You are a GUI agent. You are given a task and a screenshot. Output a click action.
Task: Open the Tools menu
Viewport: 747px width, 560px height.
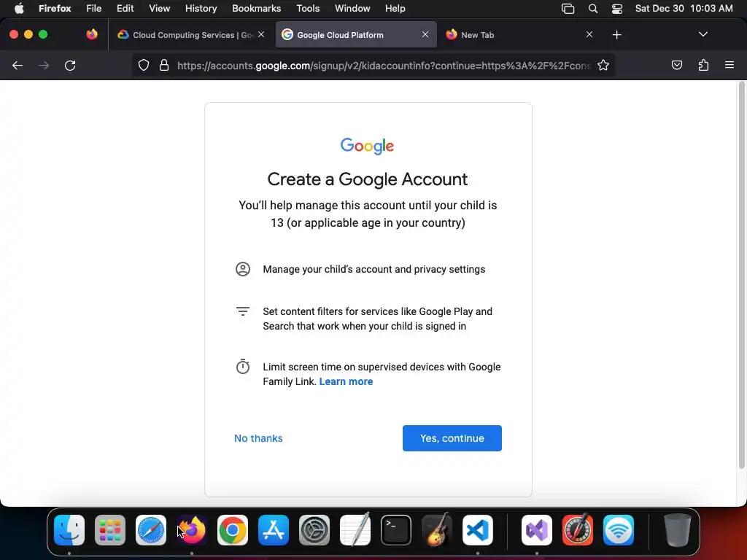pos(308,8)
